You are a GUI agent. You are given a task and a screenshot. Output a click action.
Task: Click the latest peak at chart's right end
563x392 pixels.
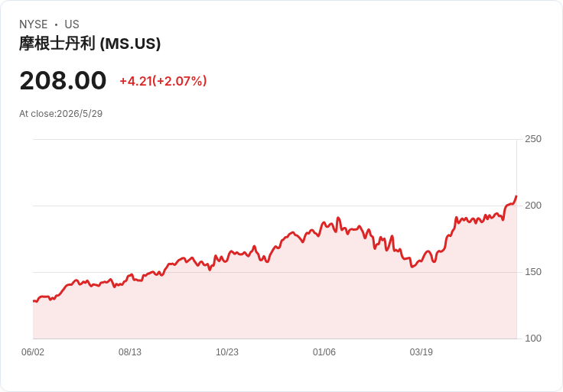516,196
